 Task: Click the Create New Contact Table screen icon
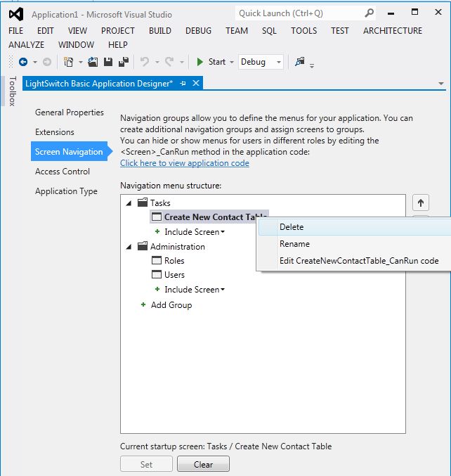157,217
